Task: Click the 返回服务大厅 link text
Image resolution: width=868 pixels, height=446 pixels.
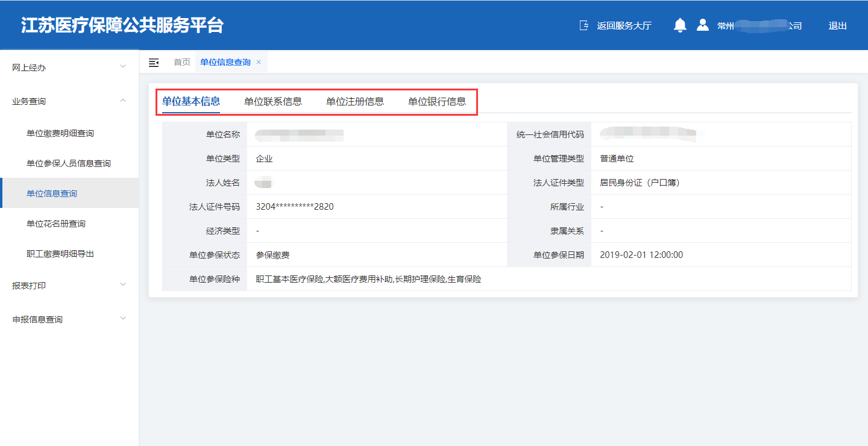Action: click(x=624, y=26)
